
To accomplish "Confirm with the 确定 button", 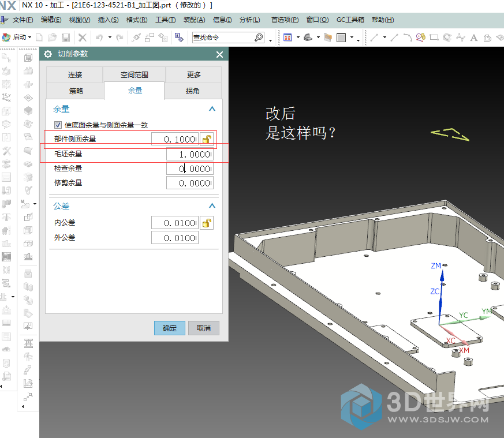I will pyautogui.click(x=169, y=328).
